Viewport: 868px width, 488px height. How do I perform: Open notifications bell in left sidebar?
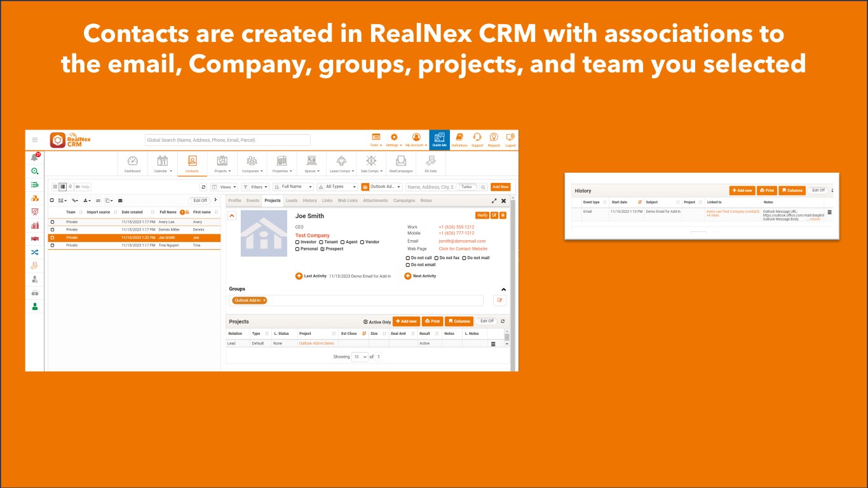[34, 157]
